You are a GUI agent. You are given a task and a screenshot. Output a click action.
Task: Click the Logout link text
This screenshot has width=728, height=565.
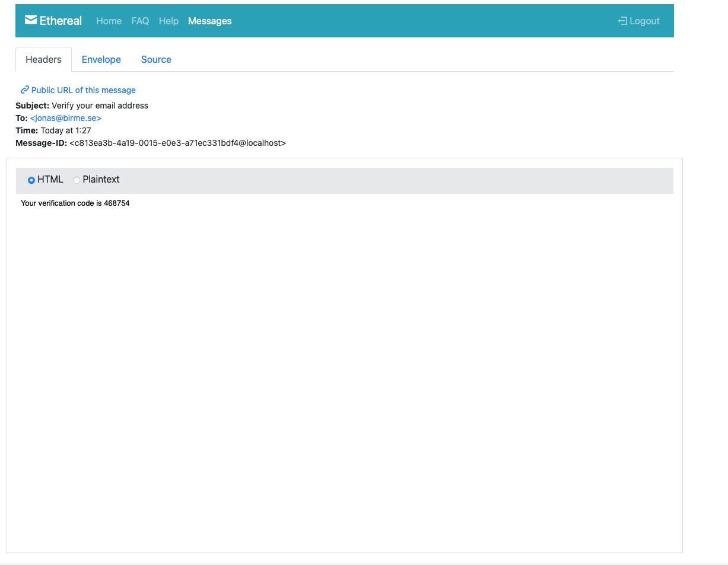[x=644, y=21]
